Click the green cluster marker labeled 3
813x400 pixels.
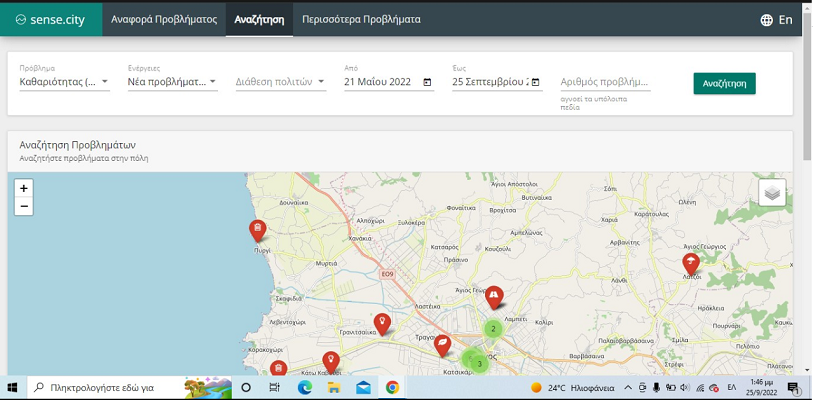(479, 363)
